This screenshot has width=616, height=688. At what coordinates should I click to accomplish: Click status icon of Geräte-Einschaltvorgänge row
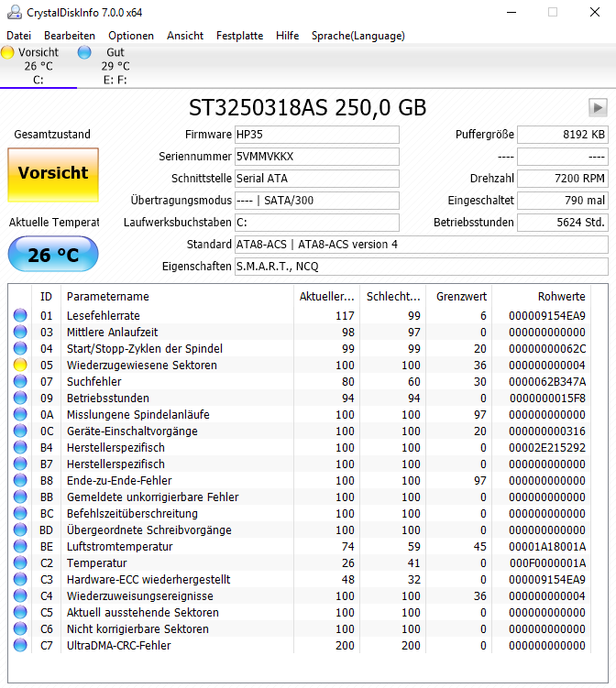[x=20, y=431]
